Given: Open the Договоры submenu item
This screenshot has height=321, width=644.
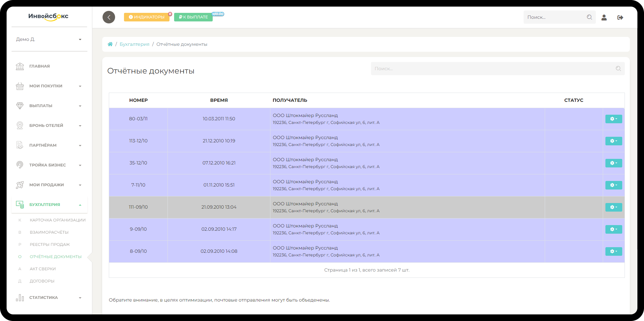Looking at the screenshot, I should pos(42,281).
